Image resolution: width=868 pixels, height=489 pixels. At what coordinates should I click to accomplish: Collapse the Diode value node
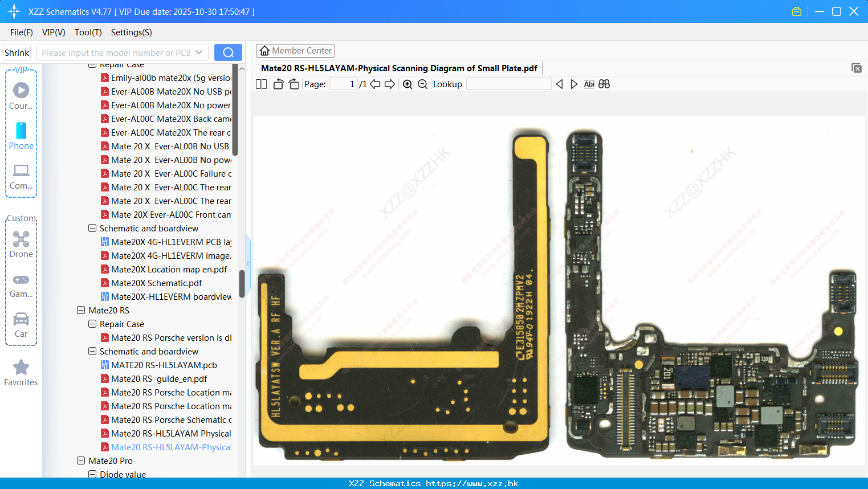pos(92,474)
